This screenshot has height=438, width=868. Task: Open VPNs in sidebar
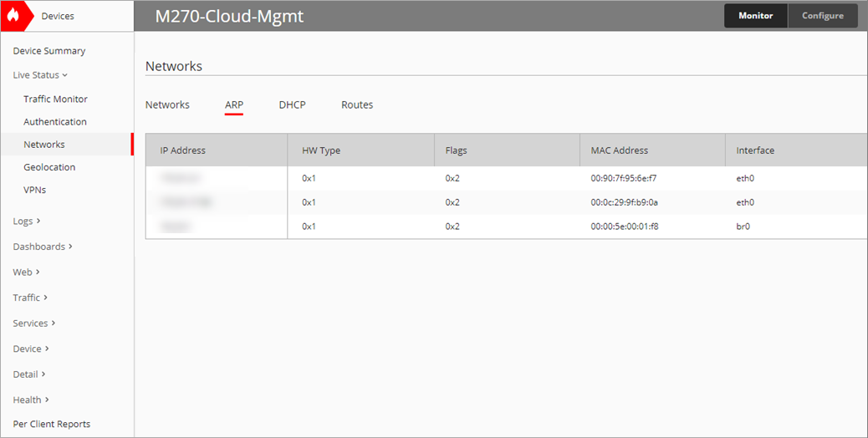(x=35, y=190)
